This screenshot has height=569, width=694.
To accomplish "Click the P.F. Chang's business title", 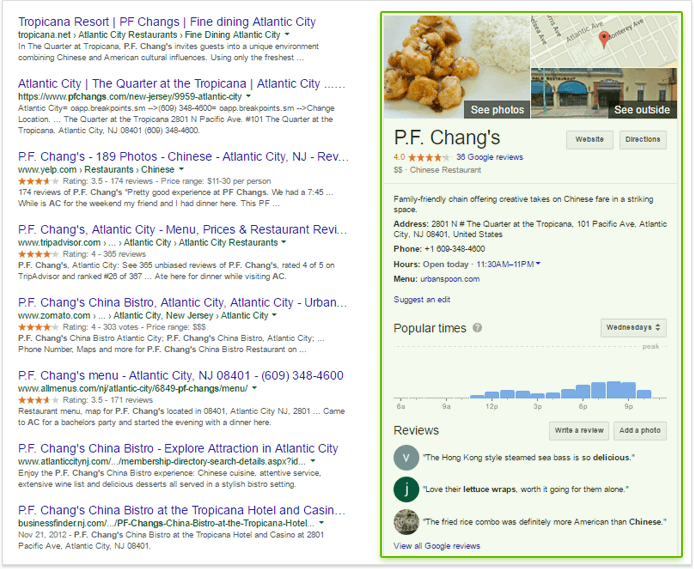I will (x=447, y=137).
